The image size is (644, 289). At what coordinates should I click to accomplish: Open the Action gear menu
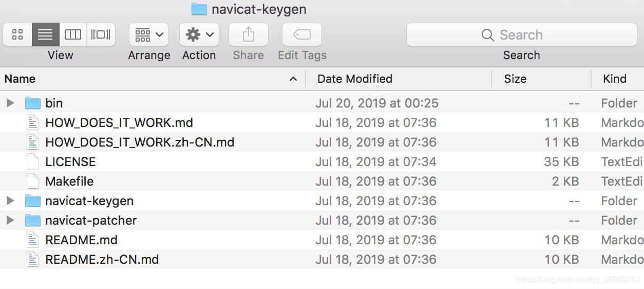(x=199, y=34)
